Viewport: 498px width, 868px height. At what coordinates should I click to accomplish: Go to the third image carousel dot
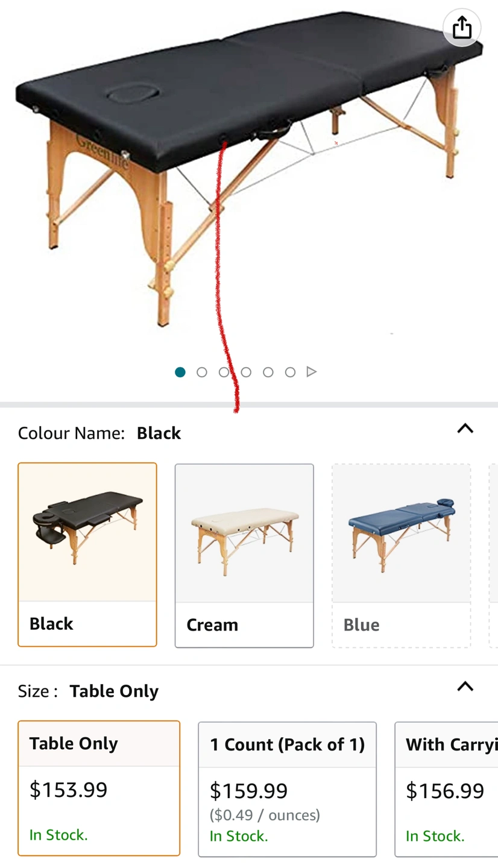click(224, 372)
